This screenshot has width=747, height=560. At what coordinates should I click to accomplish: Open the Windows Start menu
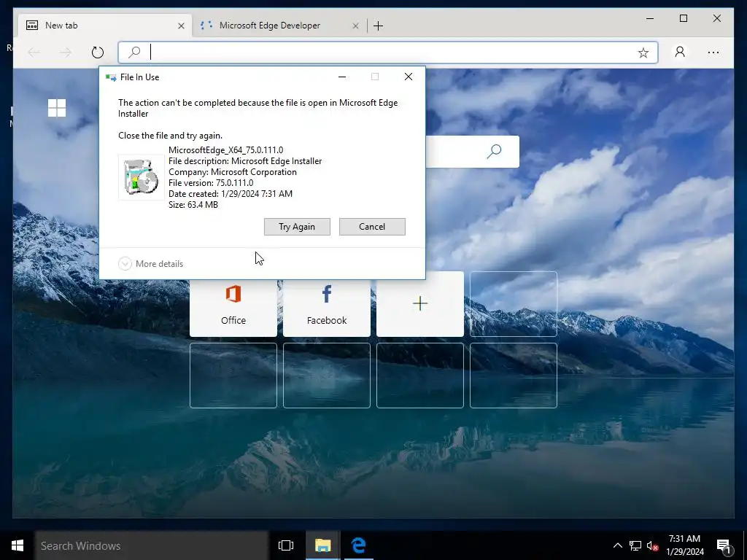(18, 545)
